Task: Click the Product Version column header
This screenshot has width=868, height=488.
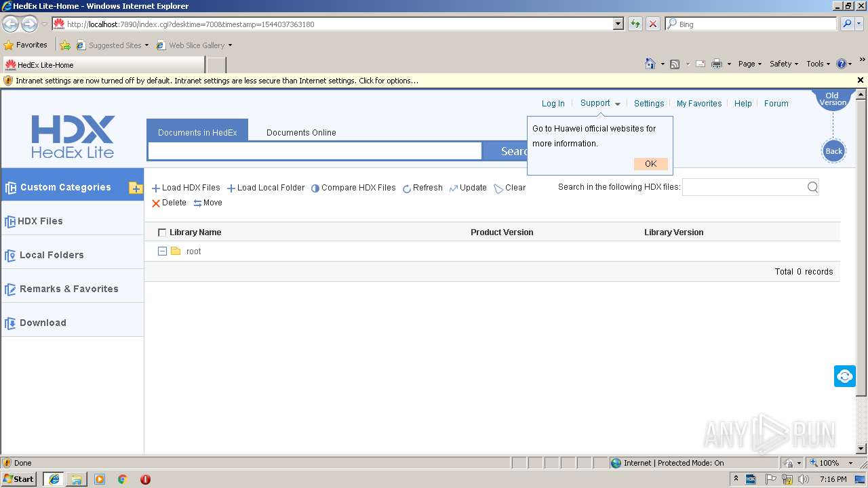Action: pos(502,232)
